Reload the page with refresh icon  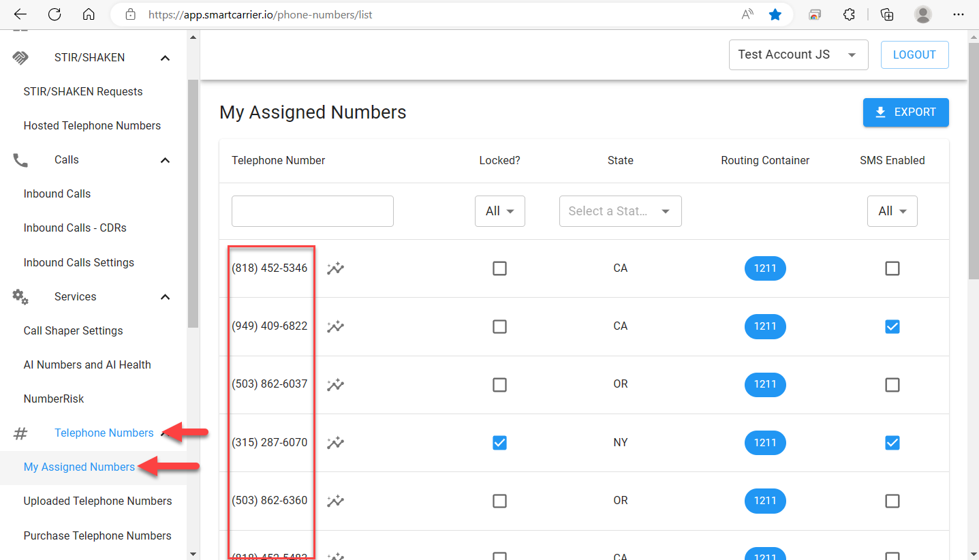coord(55,14)
